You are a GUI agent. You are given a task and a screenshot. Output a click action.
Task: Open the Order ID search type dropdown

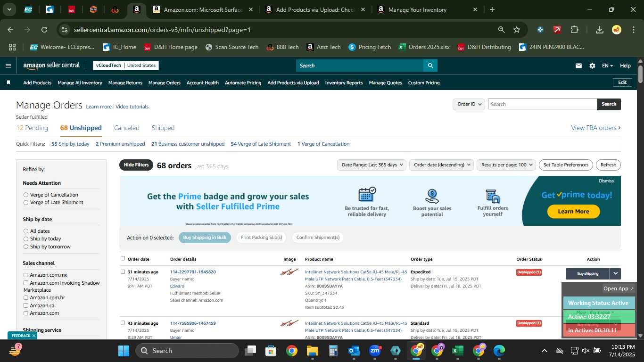pos(469,104)
